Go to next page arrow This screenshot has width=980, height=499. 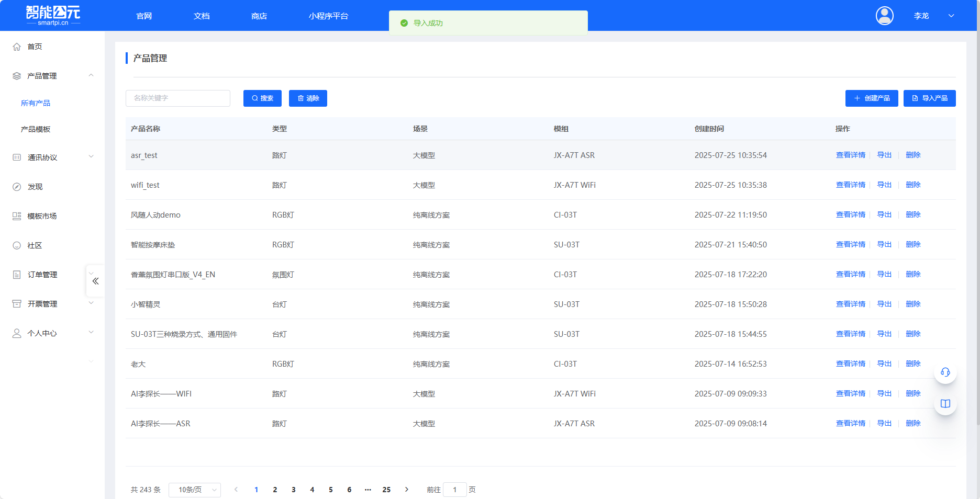click(x=407, y=490)
